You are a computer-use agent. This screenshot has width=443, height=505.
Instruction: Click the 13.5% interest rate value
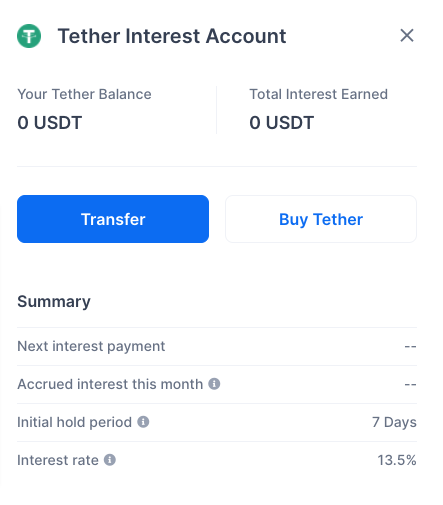(397, 460)
